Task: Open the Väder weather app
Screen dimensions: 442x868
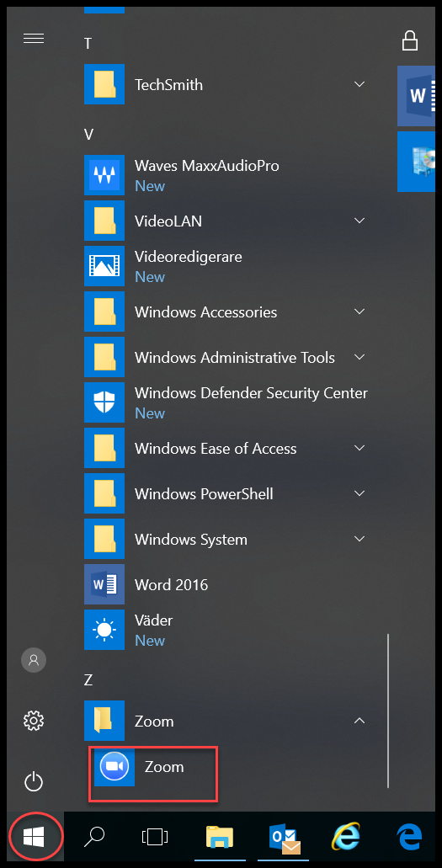Action: pos(226,630)
